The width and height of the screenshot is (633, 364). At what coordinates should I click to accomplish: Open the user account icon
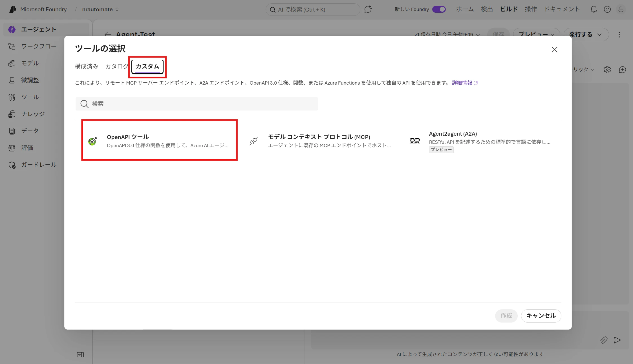(x=621, y=9)
